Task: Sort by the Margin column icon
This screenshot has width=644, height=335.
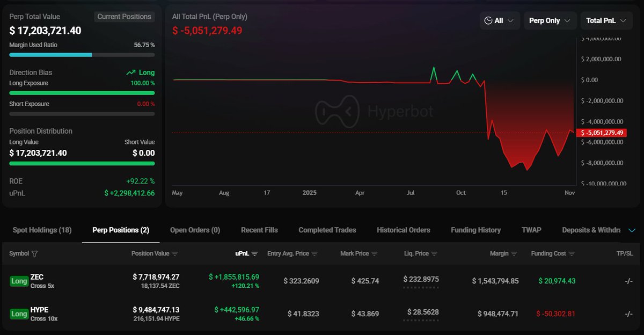Action: [514, 254]
